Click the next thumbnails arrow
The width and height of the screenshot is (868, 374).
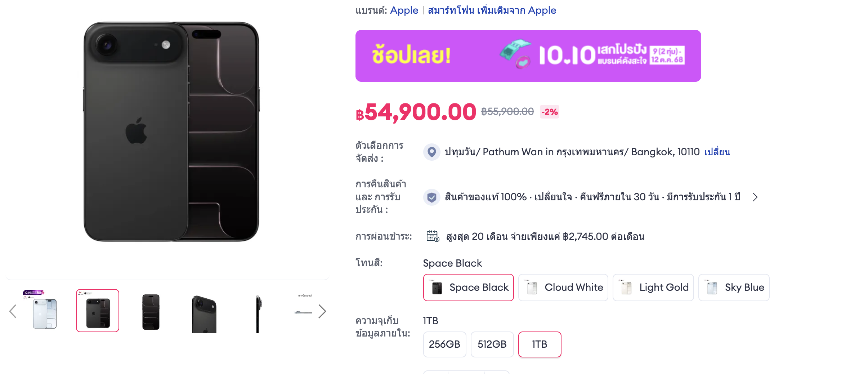[322, 311]
